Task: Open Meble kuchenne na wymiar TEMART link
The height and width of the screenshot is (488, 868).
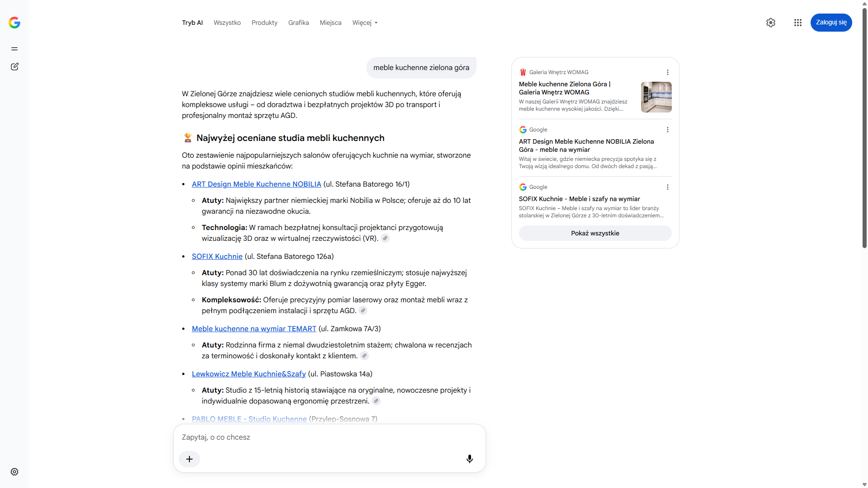Action: pyautogui.click(x=254, y=329)
